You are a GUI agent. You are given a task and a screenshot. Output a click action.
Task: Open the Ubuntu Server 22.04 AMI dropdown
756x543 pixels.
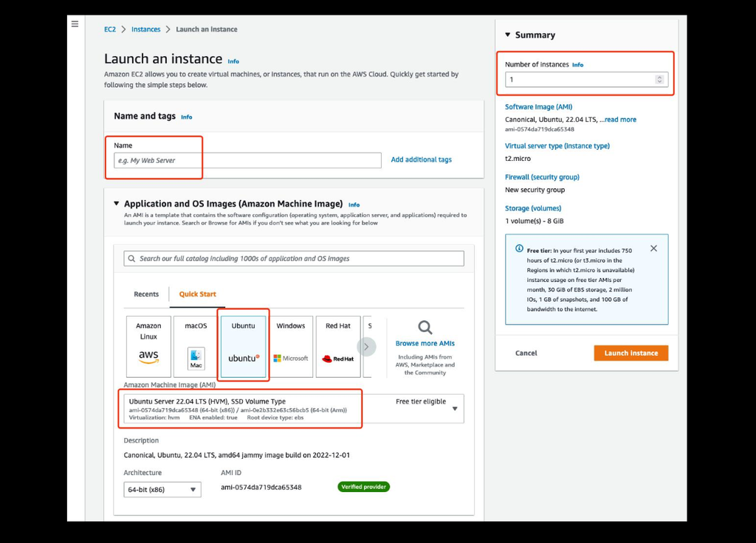click(294, 409)
